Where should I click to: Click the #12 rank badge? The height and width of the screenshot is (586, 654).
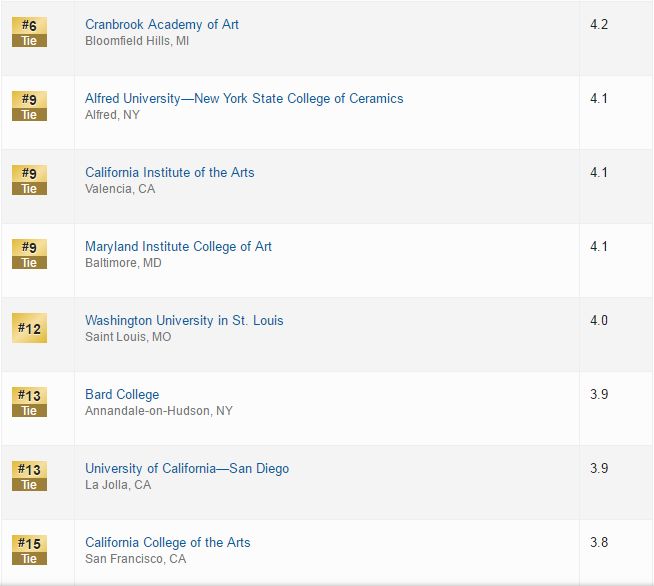click(29, 327)
